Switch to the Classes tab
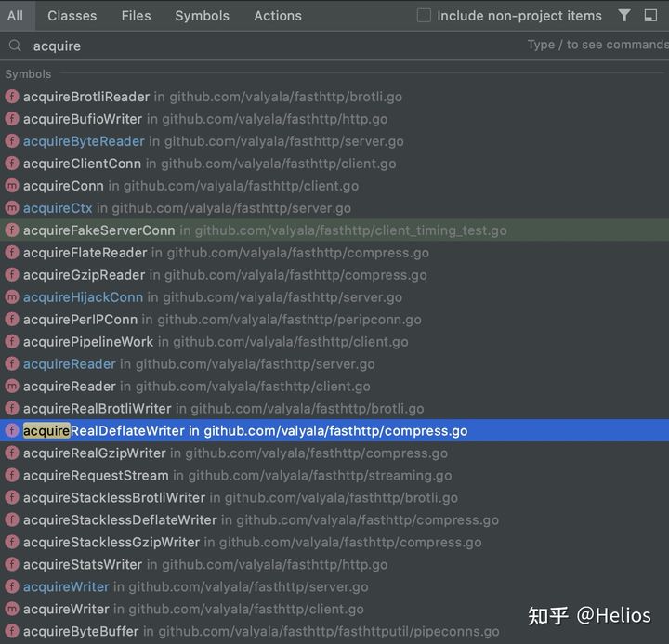The image size is (669, 644). pos(72,16)
